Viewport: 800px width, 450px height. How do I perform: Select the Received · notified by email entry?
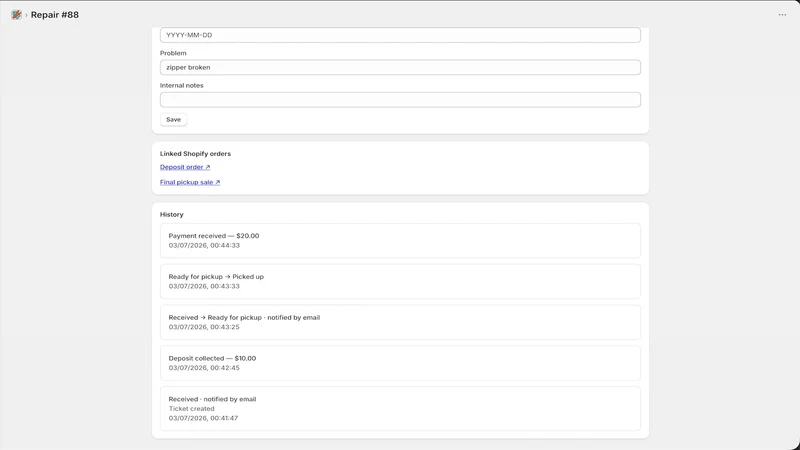pyautogui.click(x=400, y=408)
